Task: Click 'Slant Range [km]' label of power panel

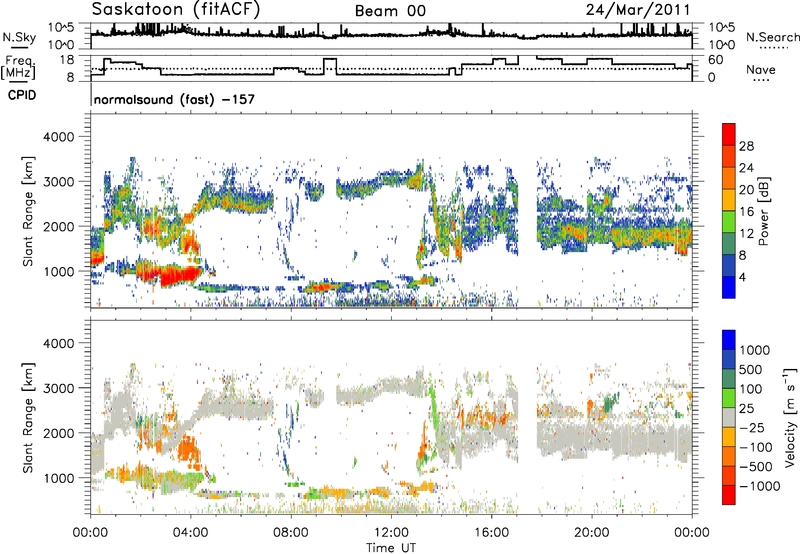Action: (x=28, y=211)
